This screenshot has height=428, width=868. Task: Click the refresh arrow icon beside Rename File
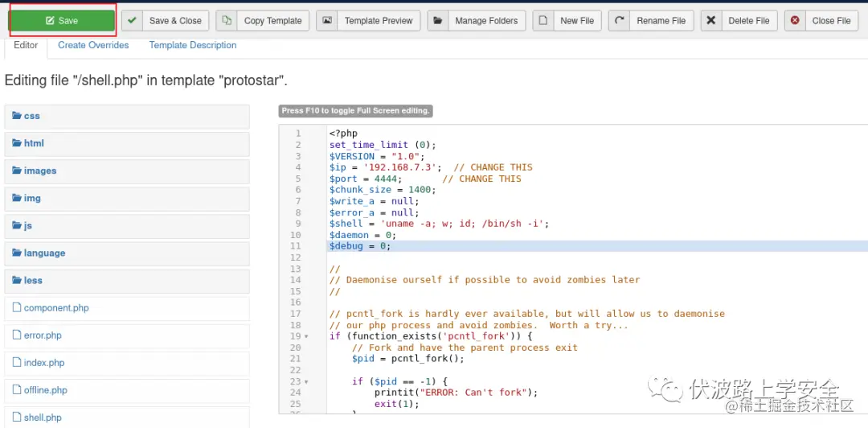[620, 20]
